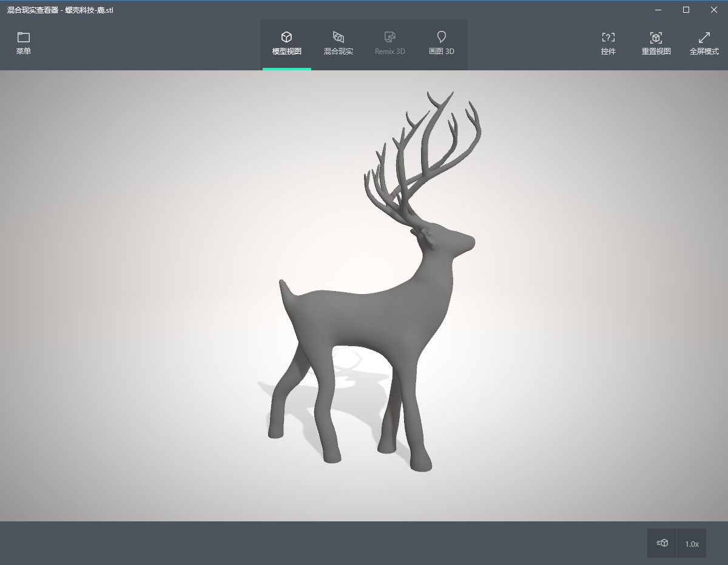Click the Remix 3D option

tap(389, 44)
